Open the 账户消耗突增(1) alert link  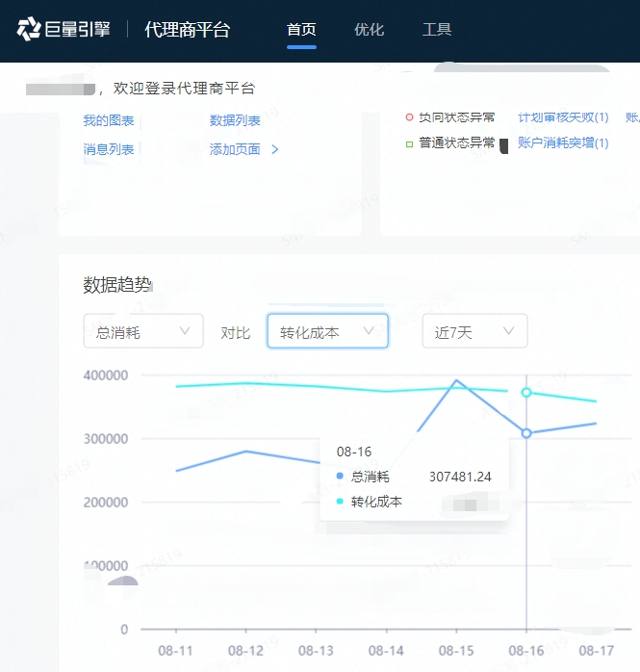[563, 143]
